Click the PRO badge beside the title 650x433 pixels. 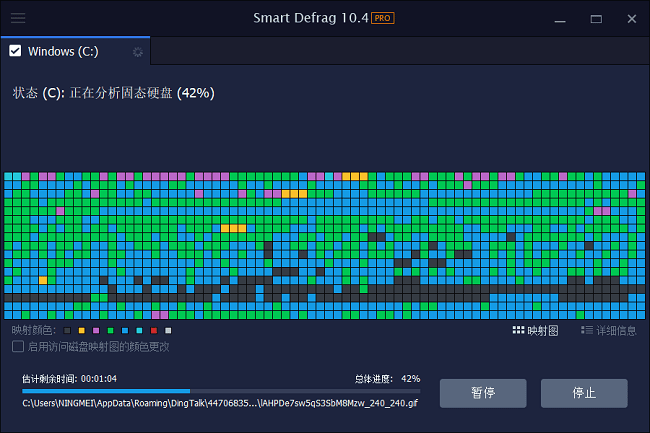click(x=382, y=18)
